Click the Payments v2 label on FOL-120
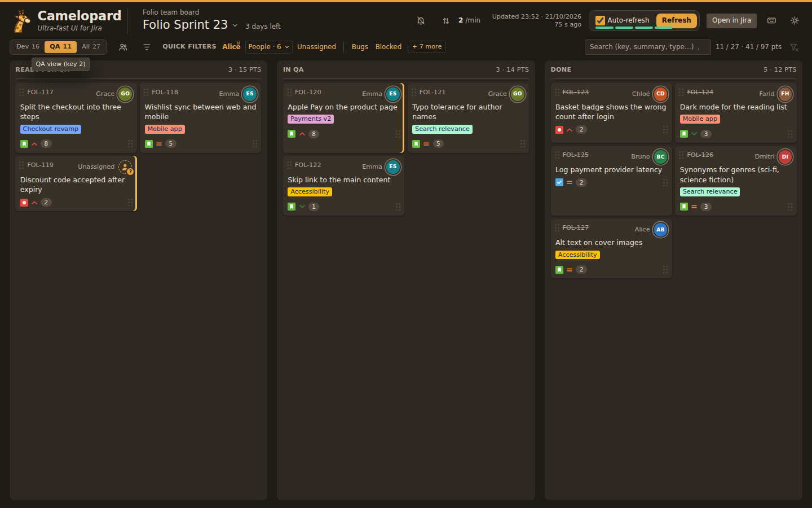The width and height of the screenshot is (812, 508). (x=311, y=119)
